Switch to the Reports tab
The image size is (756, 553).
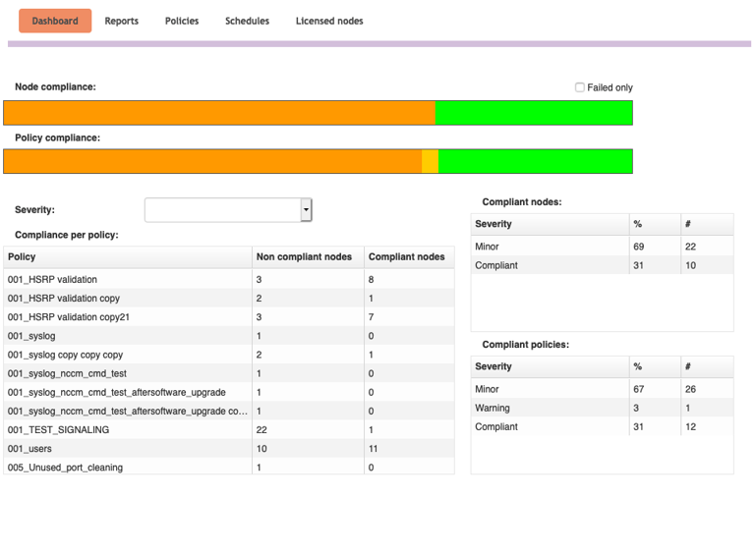click(122, 21)
